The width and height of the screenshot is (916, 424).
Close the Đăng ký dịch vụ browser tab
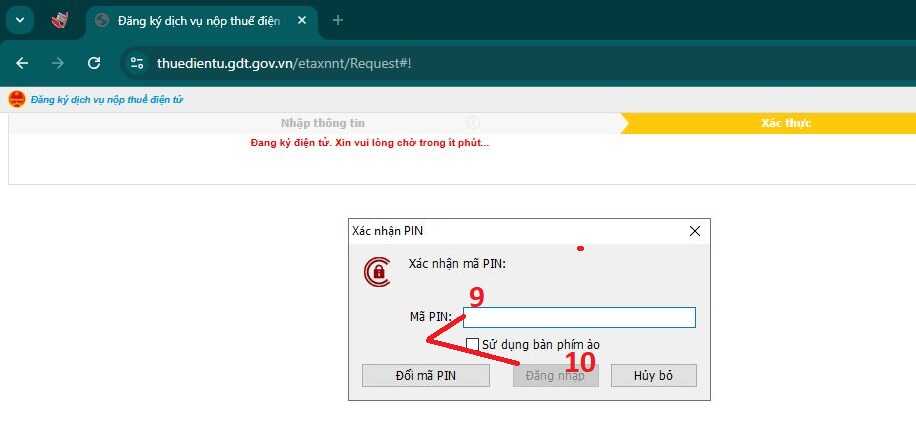(301, 20)
